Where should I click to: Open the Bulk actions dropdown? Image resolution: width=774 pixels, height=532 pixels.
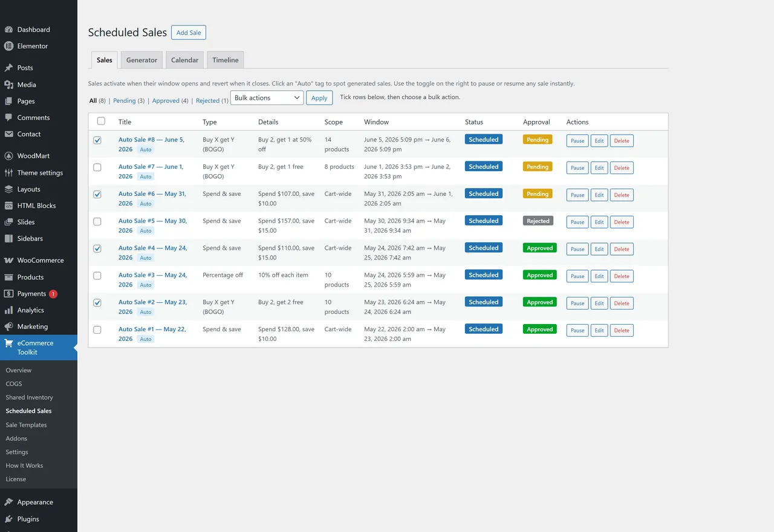tap(267, 98)
